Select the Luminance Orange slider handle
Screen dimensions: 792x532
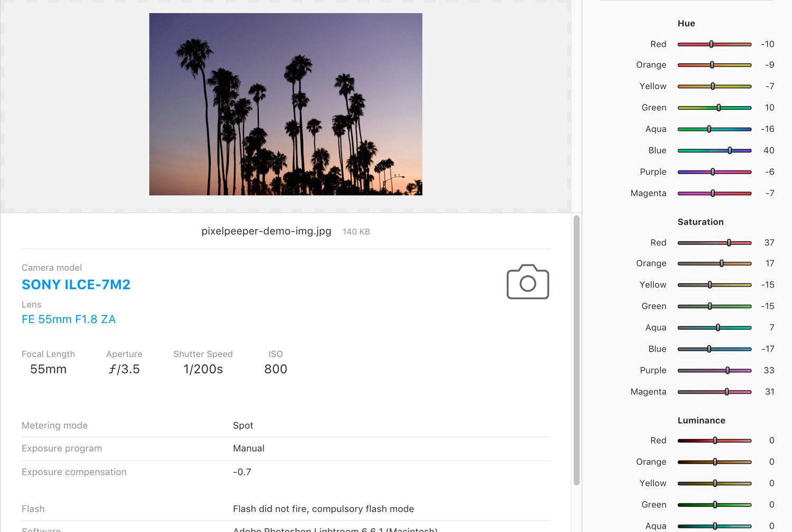(x=715, y=462)
